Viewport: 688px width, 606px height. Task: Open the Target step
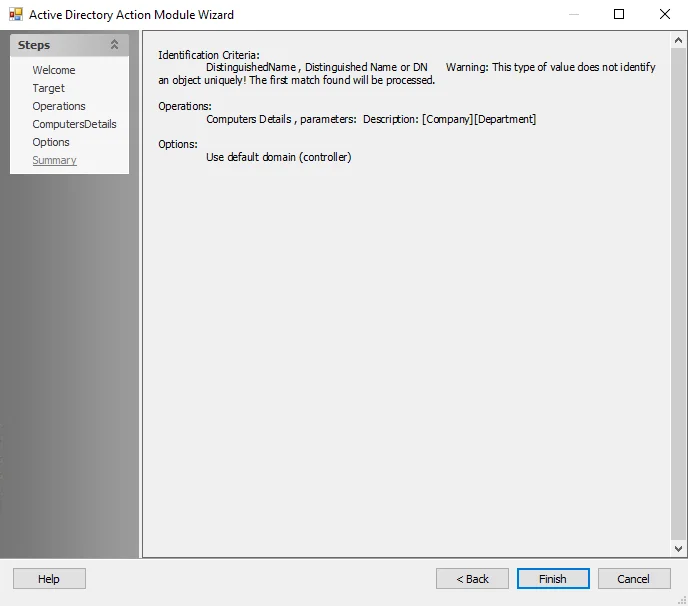coord(48,88)
